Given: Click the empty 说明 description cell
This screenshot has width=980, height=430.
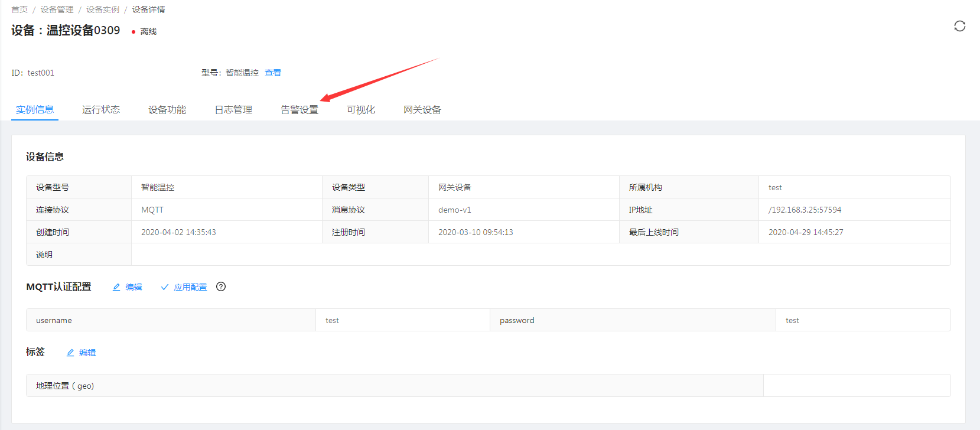Looking at the screenshot, I should click(x=540, y=255).
